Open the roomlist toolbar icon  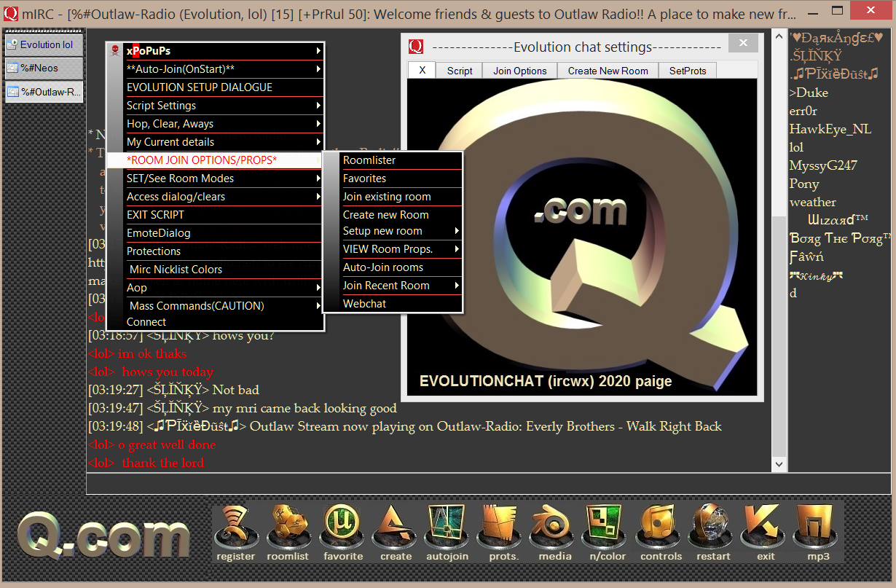288,533
